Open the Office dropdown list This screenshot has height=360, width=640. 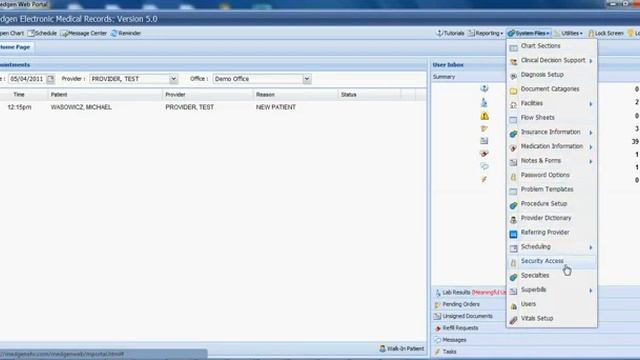coord(307,79)
